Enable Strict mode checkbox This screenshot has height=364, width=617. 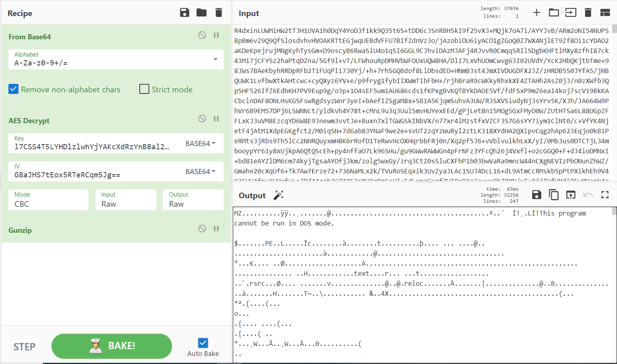(x=144, y=89)
